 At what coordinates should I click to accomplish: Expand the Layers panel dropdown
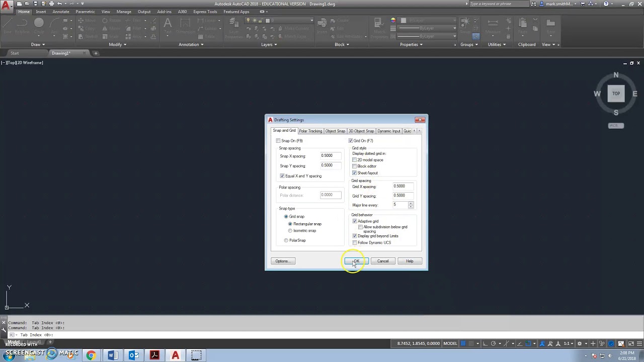tap(269, 44)
